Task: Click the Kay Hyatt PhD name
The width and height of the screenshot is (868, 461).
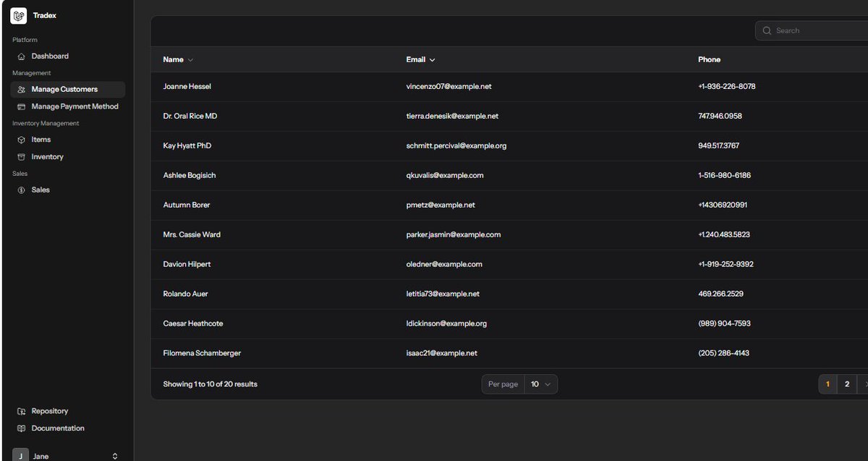Action: coord(187,146)
